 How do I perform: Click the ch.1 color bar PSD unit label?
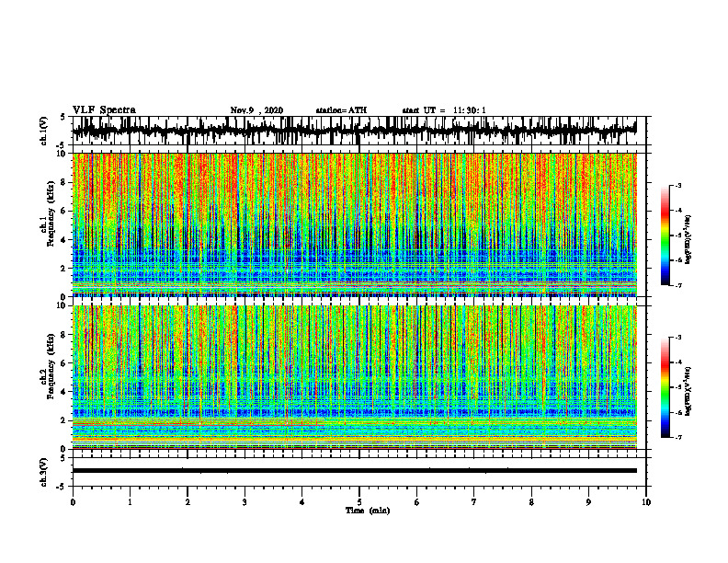[x=688, y=240]
